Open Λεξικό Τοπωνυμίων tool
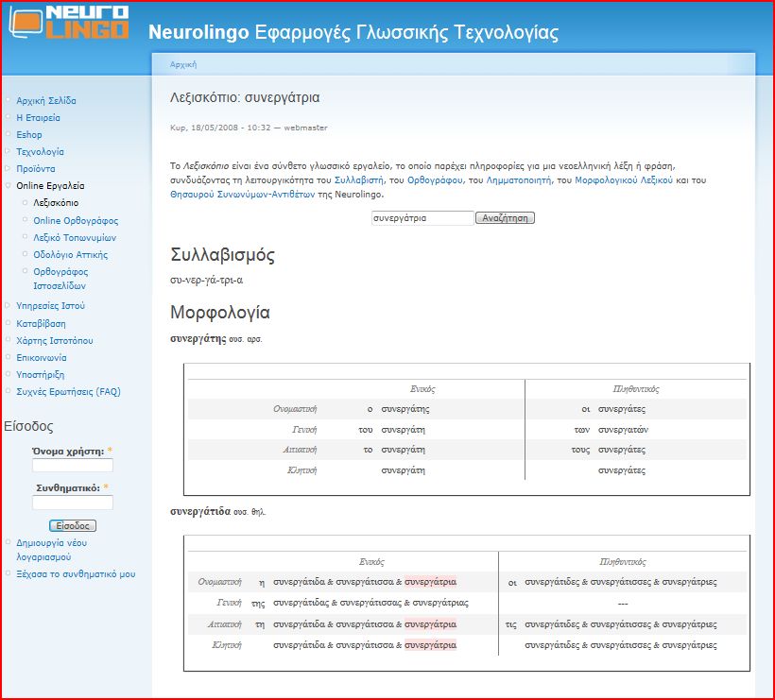The height and width of the screenshot is (700, 775). [x=75, y=238]
